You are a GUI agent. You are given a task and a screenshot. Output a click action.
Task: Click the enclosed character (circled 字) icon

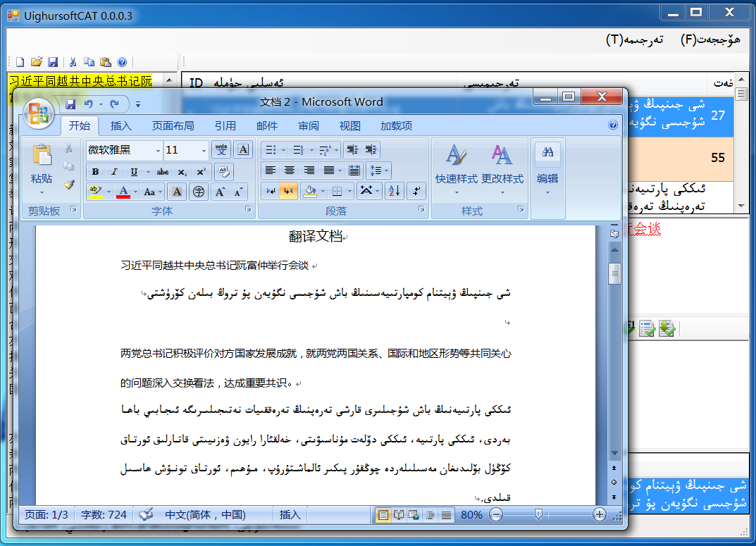pyautogui.click(x=198, y=192)
